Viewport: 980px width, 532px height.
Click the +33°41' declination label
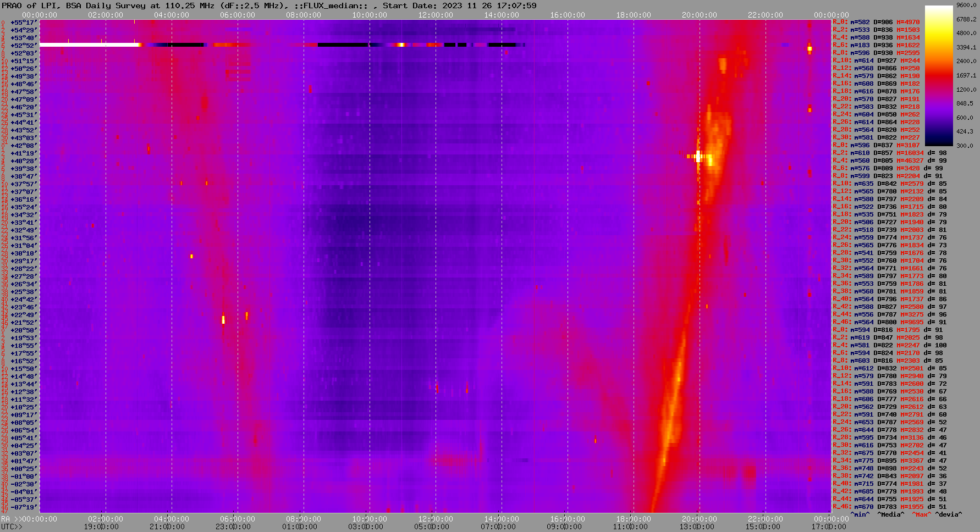[x=24, y=222]
